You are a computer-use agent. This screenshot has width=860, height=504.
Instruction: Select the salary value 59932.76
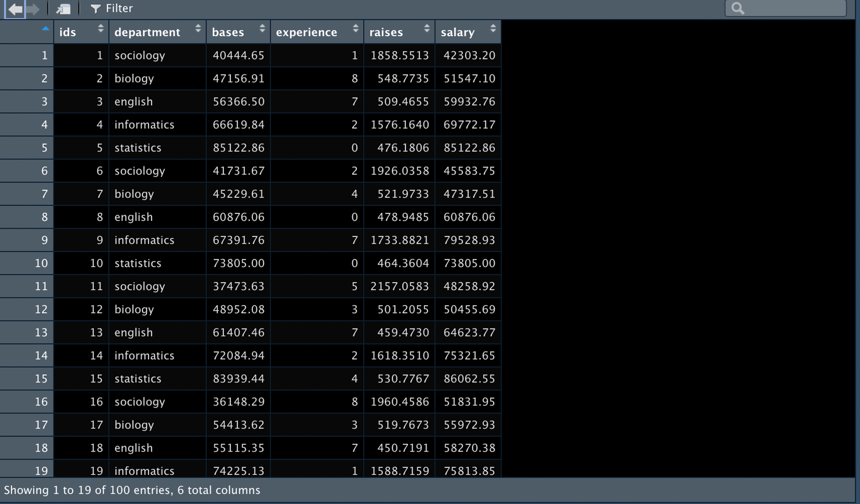(469, 102)
